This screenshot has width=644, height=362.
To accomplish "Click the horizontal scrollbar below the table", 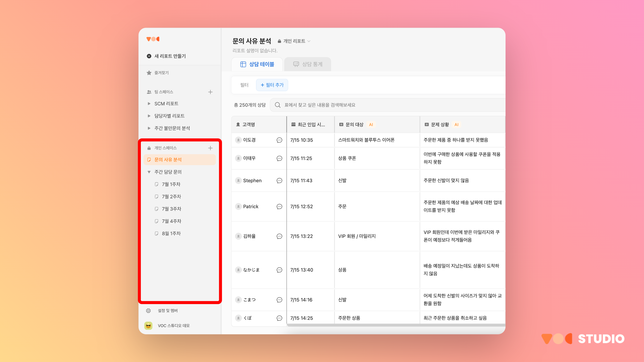I will (396, 325).
